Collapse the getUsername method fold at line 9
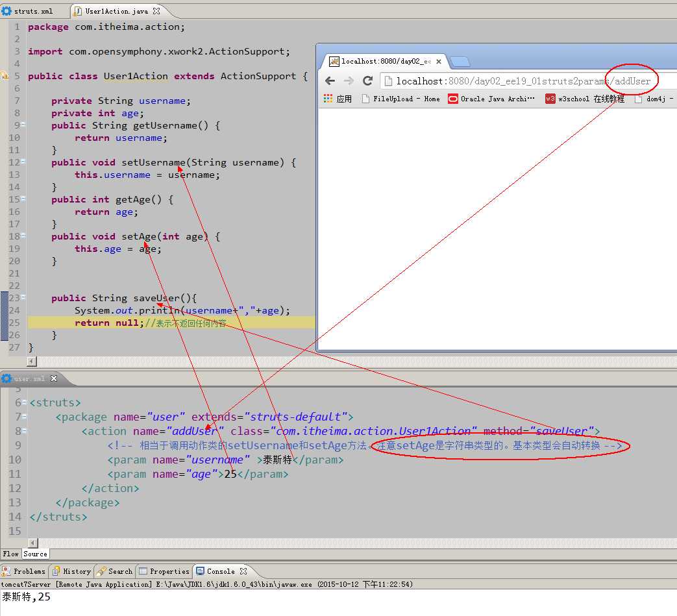Viewport: 677px width, 616px height. point(23,125)
